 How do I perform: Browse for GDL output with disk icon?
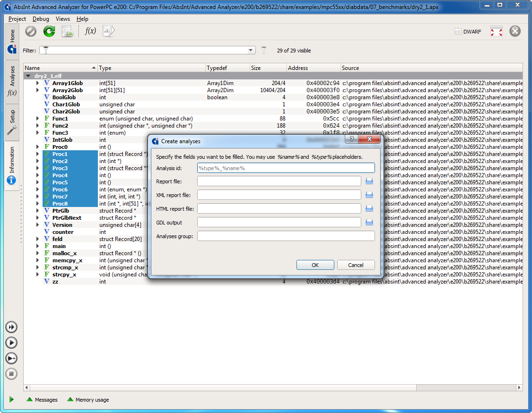click(369, 222)
